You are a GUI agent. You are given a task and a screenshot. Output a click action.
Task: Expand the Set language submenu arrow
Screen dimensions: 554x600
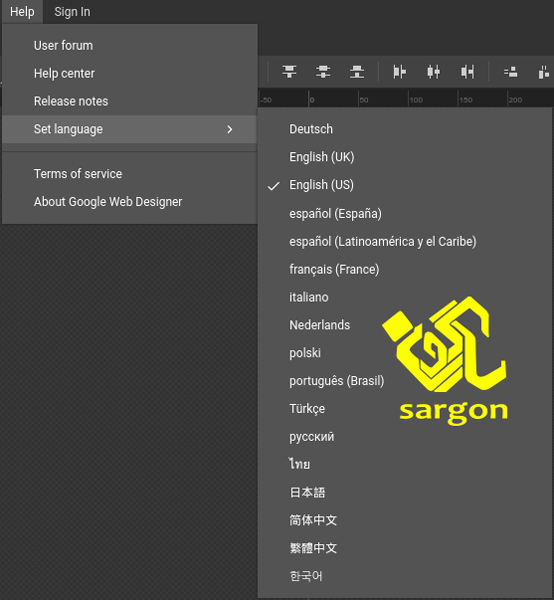click(x=230, y=129)
